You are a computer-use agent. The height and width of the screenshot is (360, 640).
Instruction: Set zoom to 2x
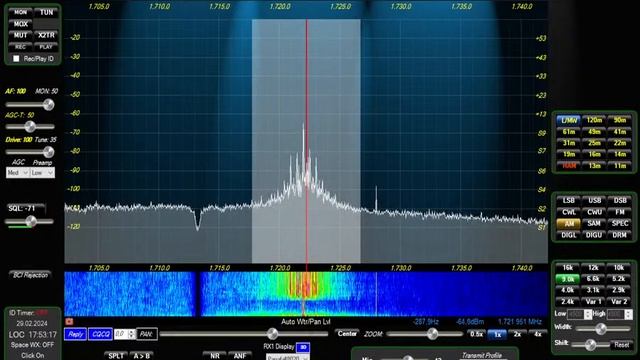coord(517,334)
